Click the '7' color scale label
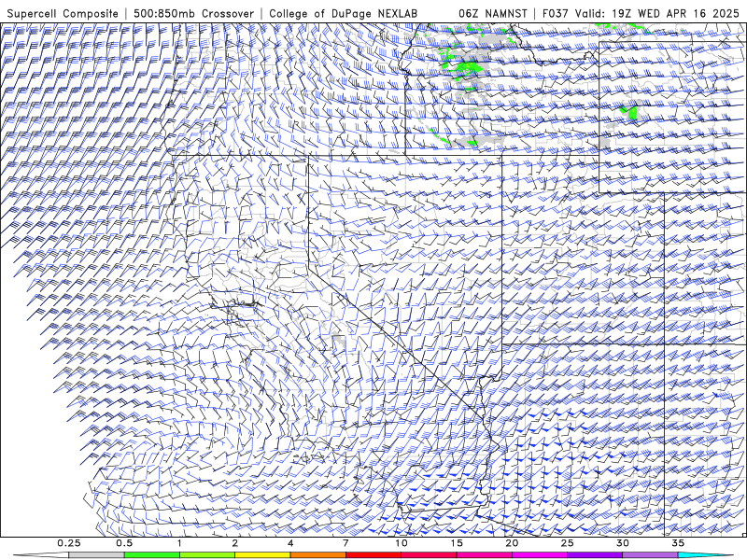747x560 pixels. [x=345, y=543]
